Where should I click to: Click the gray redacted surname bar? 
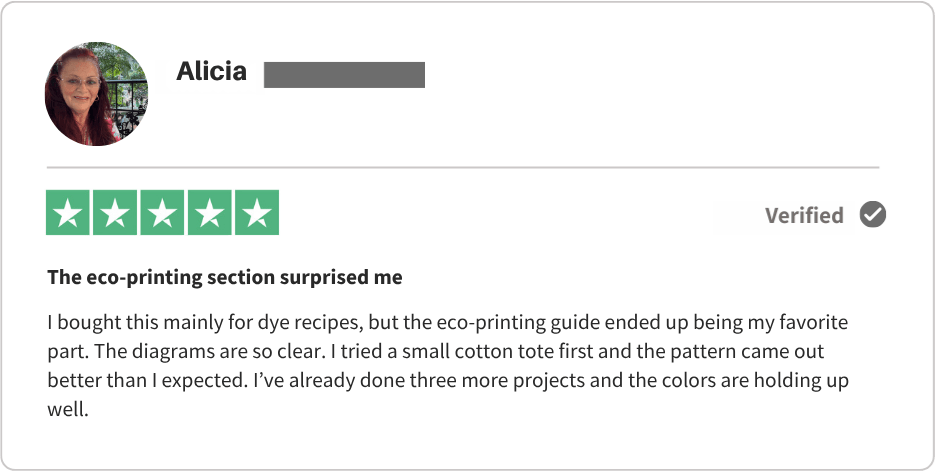[344, 75]
